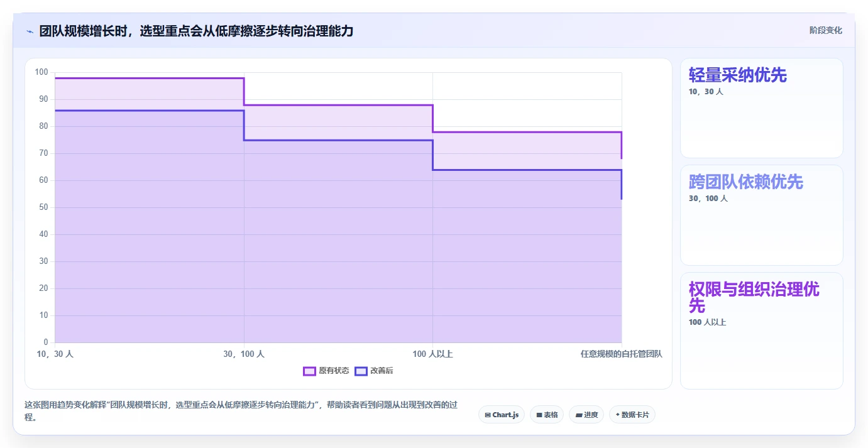Open the 轻量采纳优先 card
Image resolution: width=868 pixels, height=448 pixels.
point(762,108)
